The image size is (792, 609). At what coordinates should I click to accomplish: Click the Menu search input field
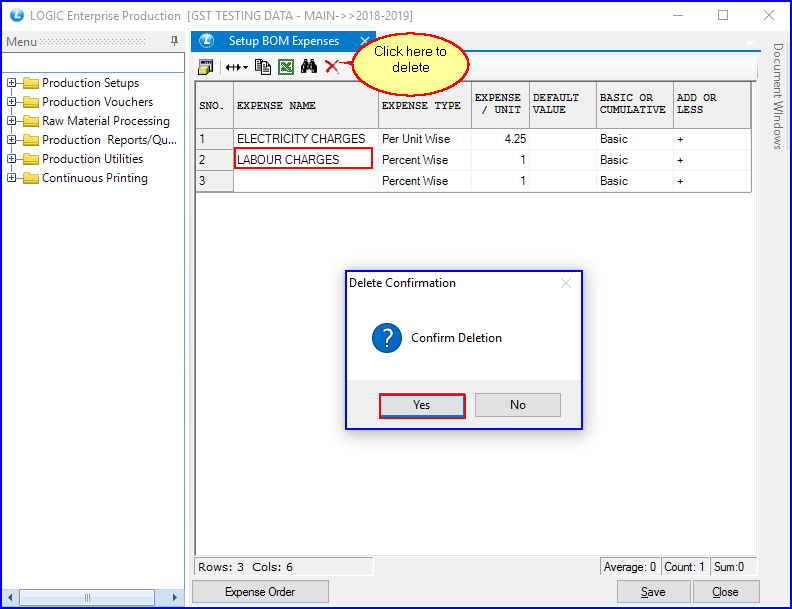point(93,63)
